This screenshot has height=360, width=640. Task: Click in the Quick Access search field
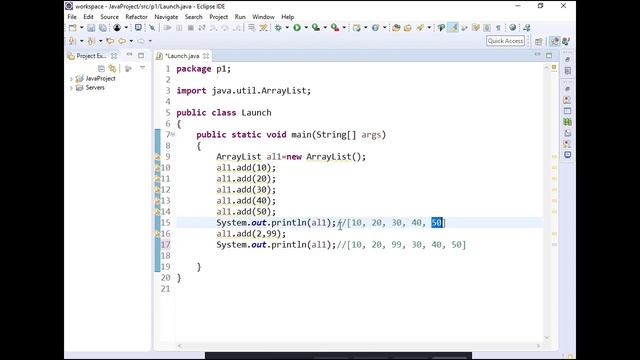point(505,41)
